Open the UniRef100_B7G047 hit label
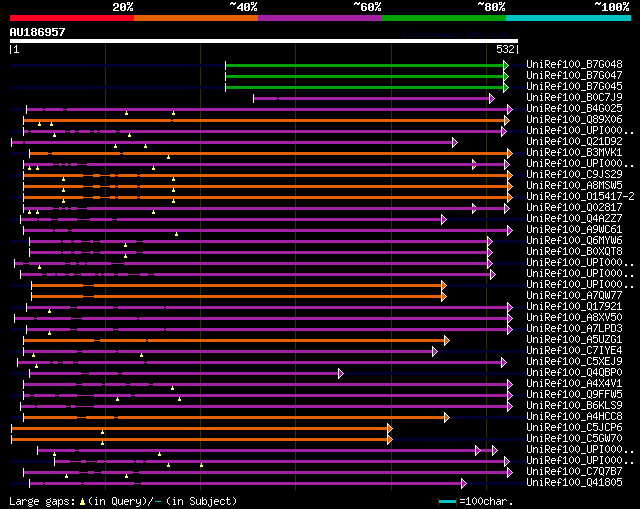 (574, 76)
